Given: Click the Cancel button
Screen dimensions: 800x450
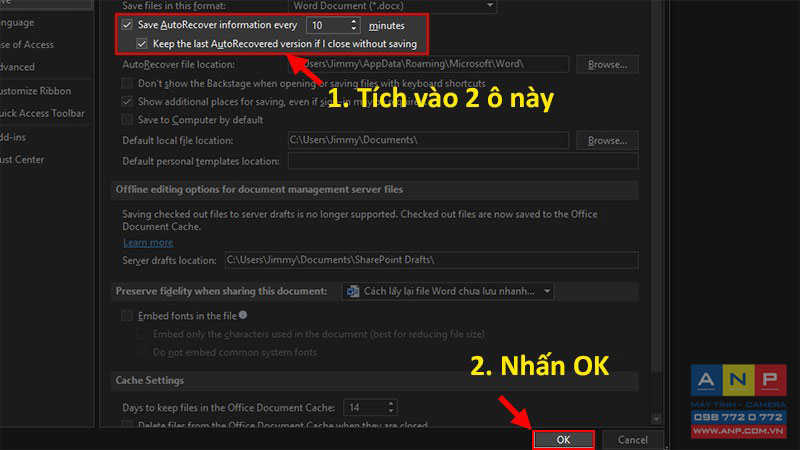Looking at the screenshot, I should 633,440.
